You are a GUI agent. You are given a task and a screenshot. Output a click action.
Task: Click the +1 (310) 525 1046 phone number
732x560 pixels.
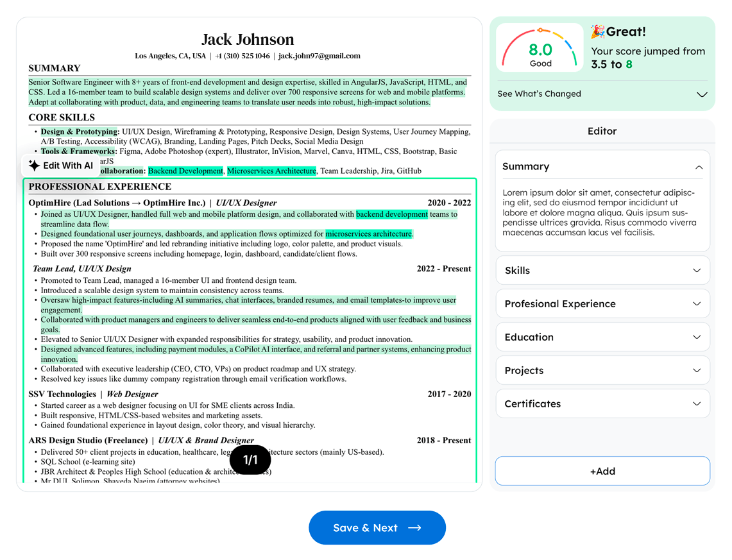tap(243, 56)
